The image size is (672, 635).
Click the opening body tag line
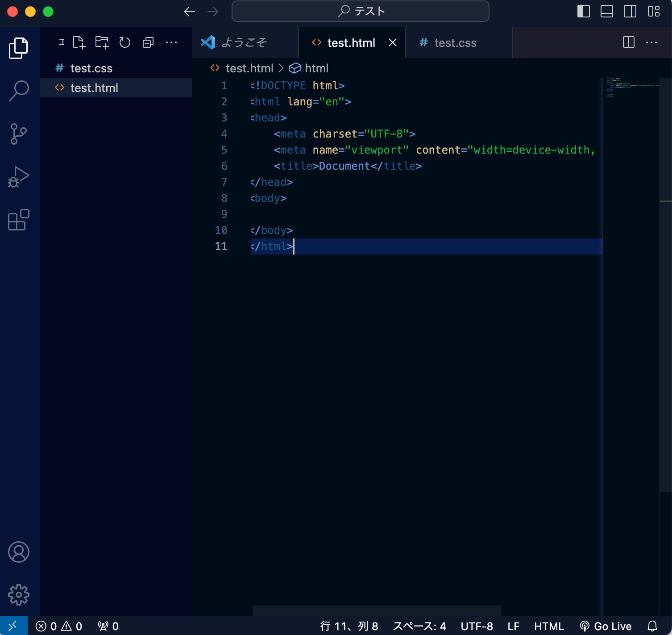pyautogui.click(x=268, y=198)
